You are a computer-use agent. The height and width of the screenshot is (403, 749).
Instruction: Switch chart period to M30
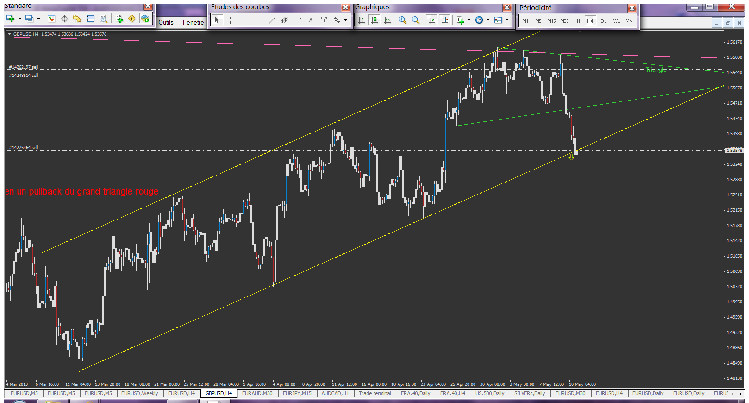pos(564,21)
